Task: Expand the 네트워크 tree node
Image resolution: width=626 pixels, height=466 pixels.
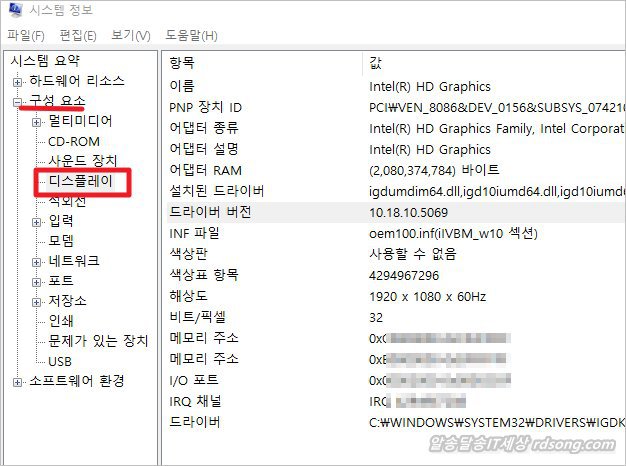Action: coord(37,261)
